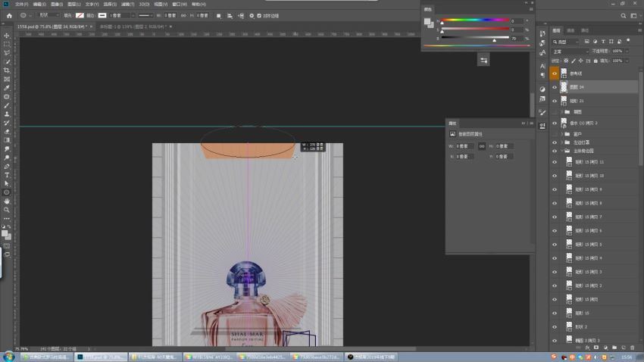644x362 pixels.
Task: Select the Rectangular Marquee tool
Action: point(7,44)
